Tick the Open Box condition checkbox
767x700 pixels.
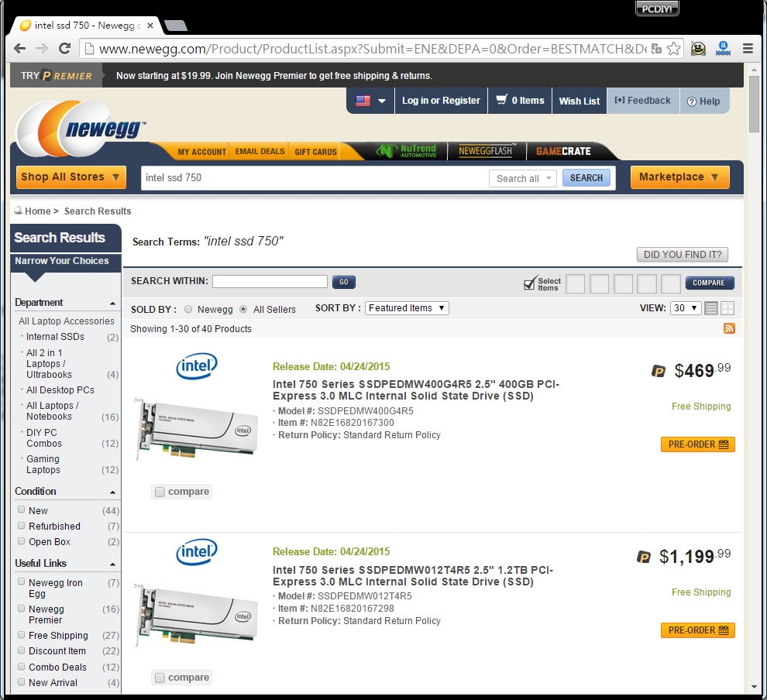pos(21,541)
